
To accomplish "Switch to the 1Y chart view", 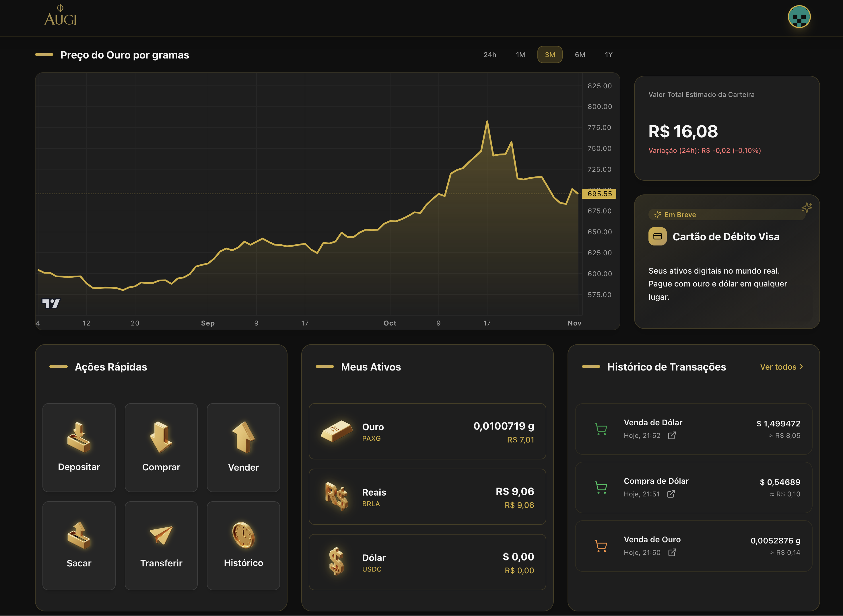I will pos(608,54).
